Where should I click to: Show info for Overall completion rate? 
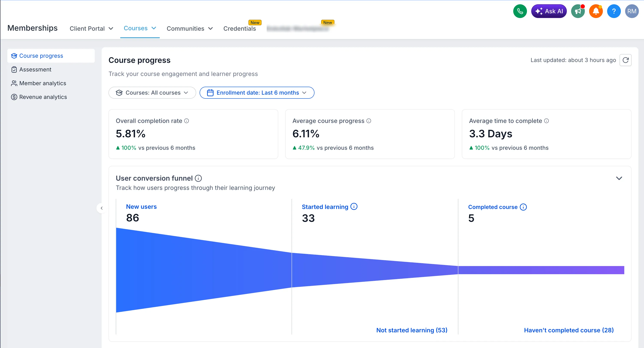[x=187, y=121]
